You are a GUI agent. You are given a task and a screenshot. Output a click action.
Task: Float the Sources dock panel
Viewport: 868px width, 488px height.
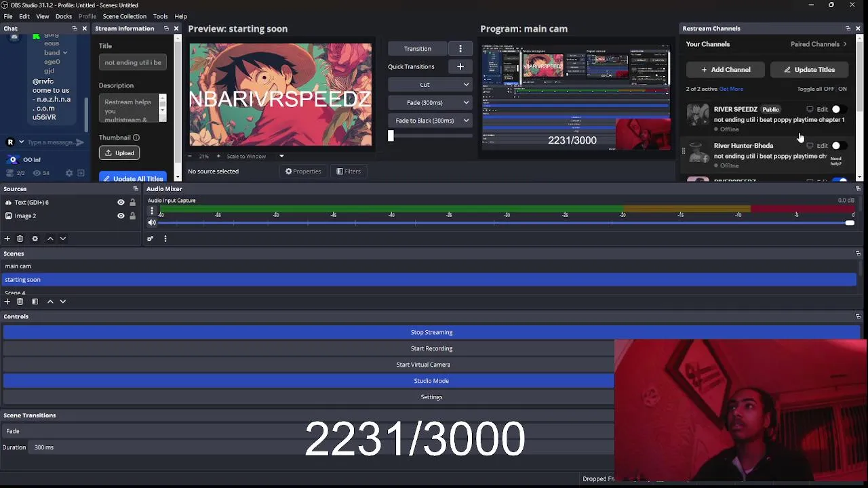pyautogui.click(x=136, y=189)
